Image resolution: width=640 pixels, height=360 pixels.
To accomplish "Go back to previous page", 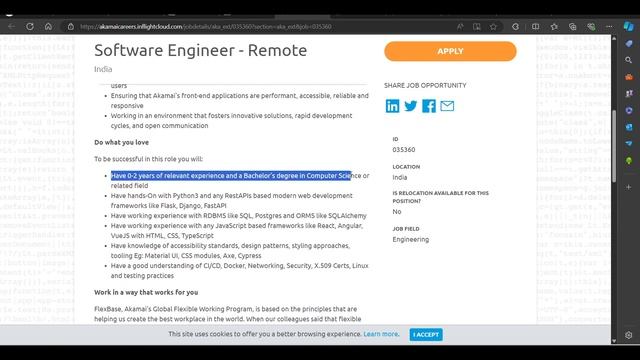I will 11,27.
